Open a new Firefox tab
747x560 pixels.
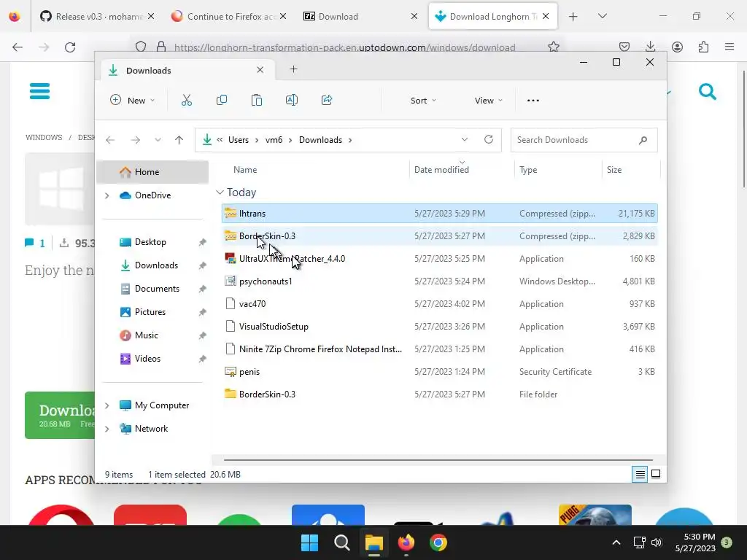pyautogui.click(x=573, y=17)
